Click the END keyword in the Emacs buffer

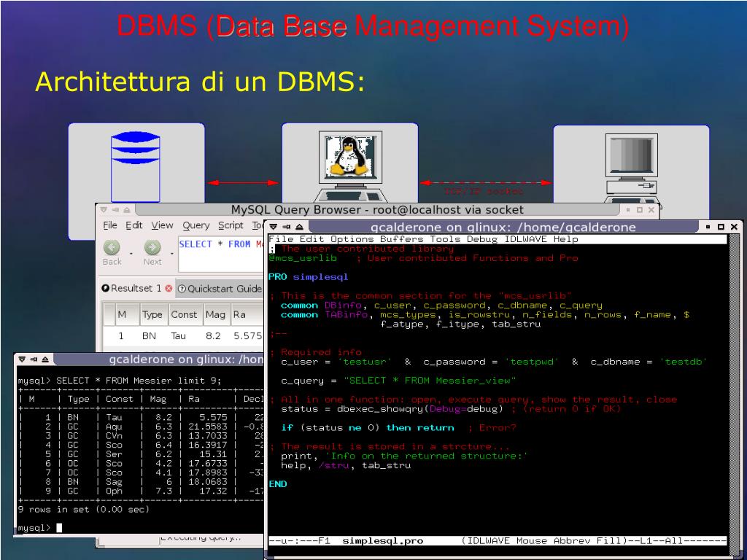(x=278, y=484)
